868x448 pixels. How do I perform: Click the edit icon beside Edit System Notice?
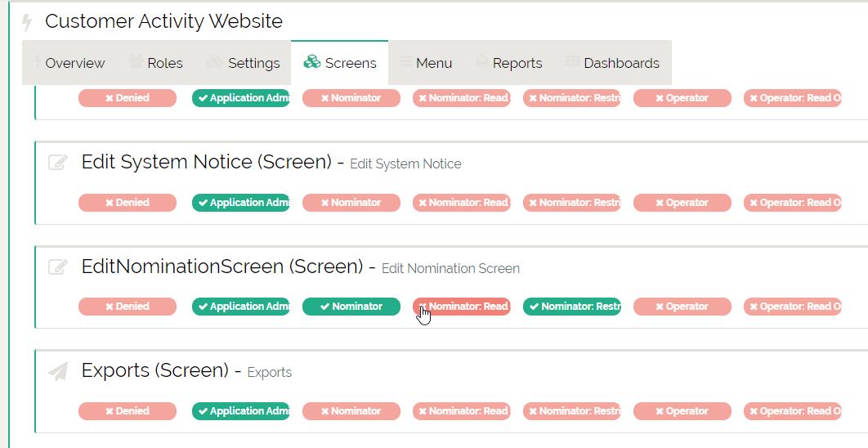coord(57,162)
